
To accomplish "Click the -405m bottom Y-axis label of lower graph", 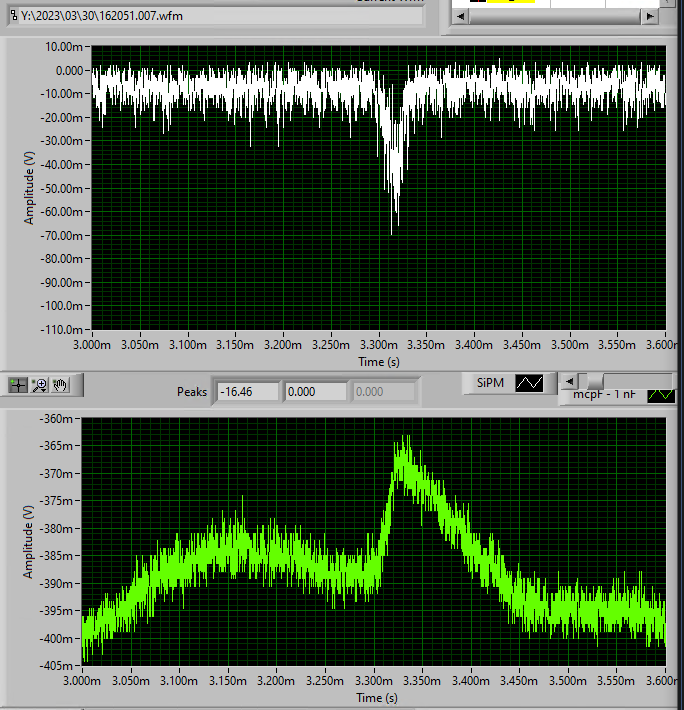I will coord(56,666).
